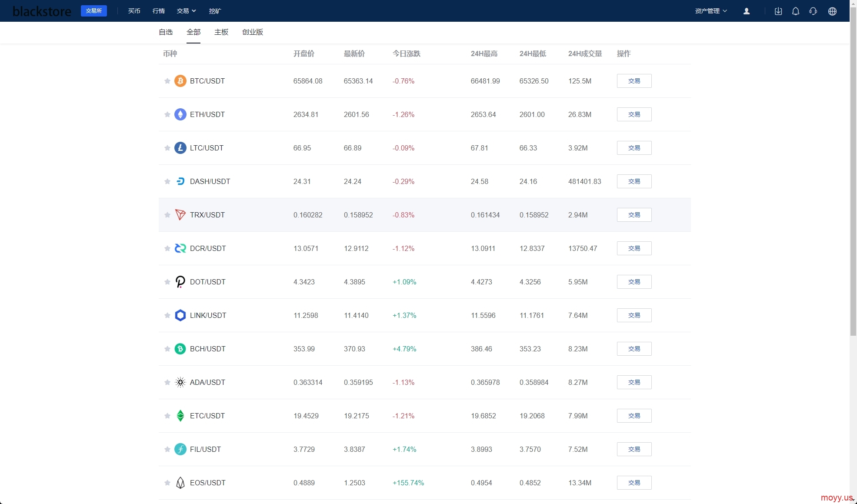Viewport: 857px width, 504px height.
Task: Click the download app icon
Action: pyautogui.click(x=778, y=11)
